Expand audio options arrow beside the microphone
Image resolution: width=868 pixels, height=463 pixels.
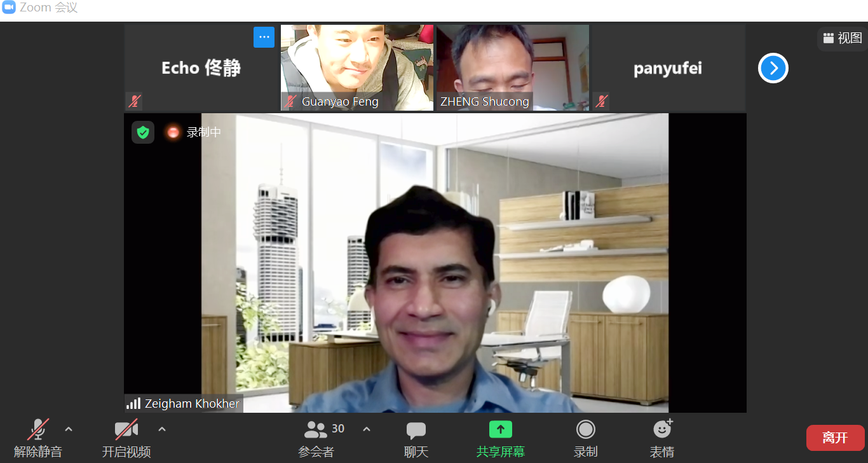pyautogui.click(x=69, y=429)
